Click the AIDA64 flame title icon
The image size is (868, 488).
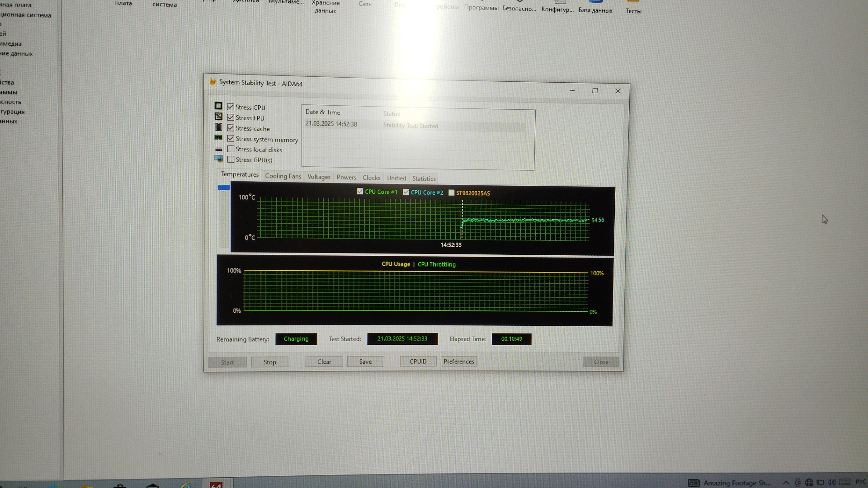(x=212, y=82)
